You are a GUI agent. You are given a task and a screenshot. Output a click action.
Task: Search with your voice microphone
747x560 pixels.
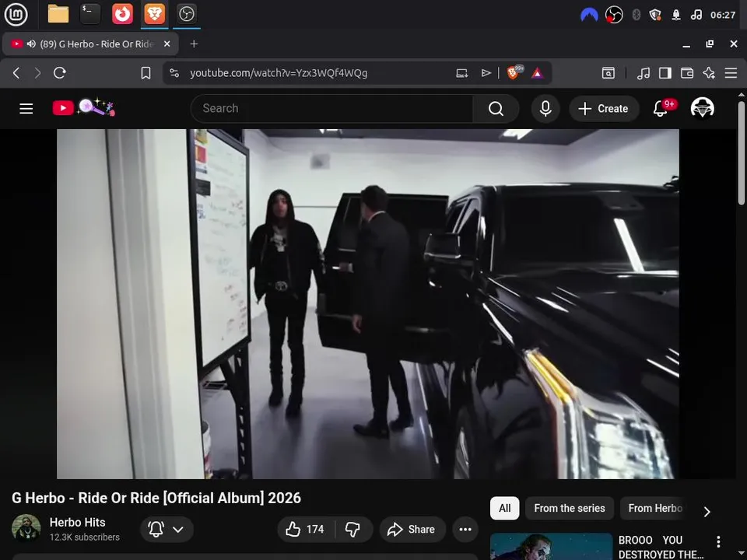point(545,109)
